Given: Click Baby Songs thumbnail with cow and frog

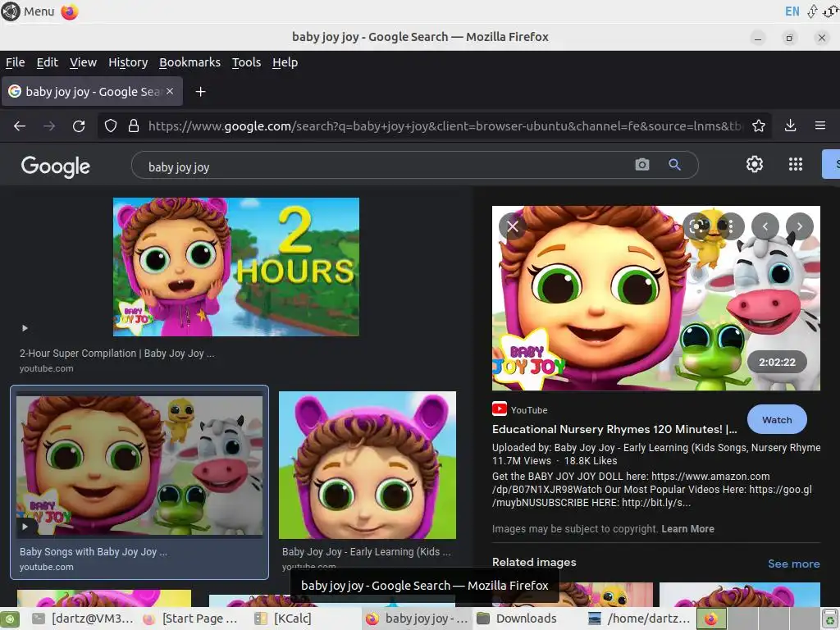Looking at the screenshot, I should [x=139, y=465].
